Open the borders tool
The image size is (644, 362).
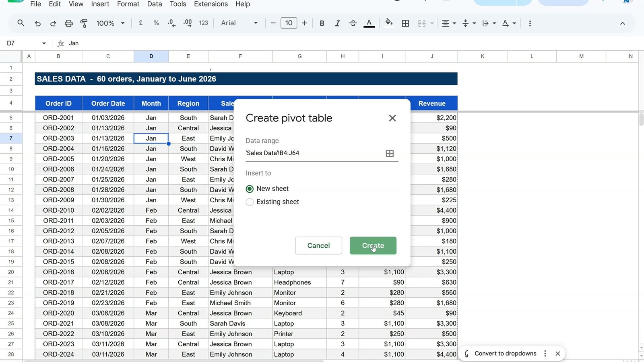point(405,23)
